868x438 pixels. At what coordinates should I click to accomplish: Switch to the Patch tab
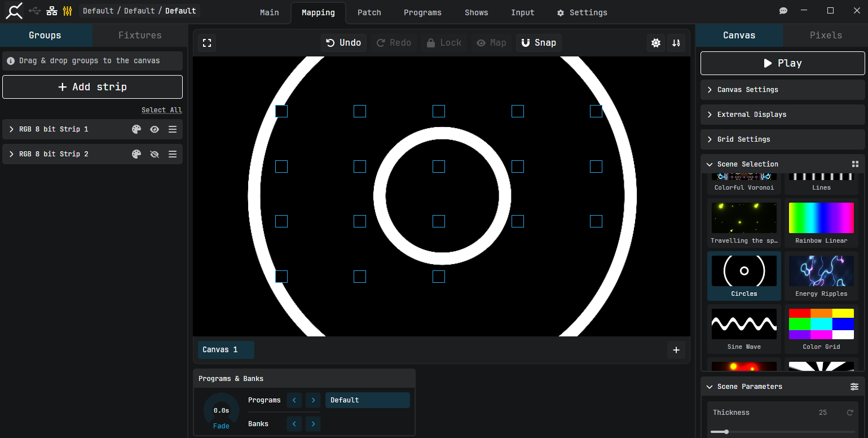coord(369,12)
